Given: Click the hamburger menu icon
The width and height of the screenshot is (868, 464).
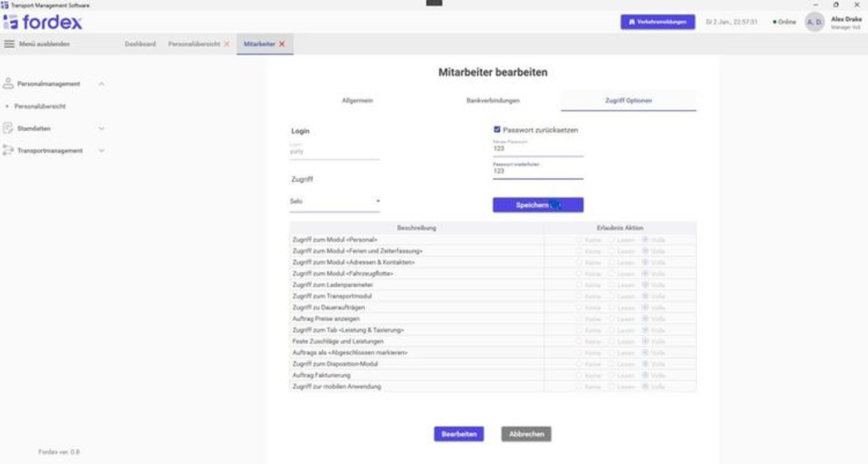Looking at the screenshot, I should click(x=9, y=44).
